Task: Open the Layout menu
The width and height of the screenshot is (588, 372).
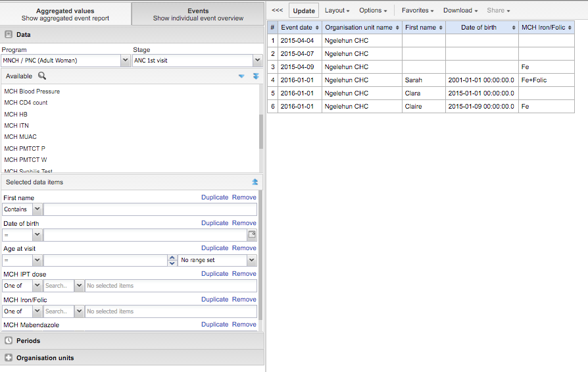Action: tap(337, 11)
